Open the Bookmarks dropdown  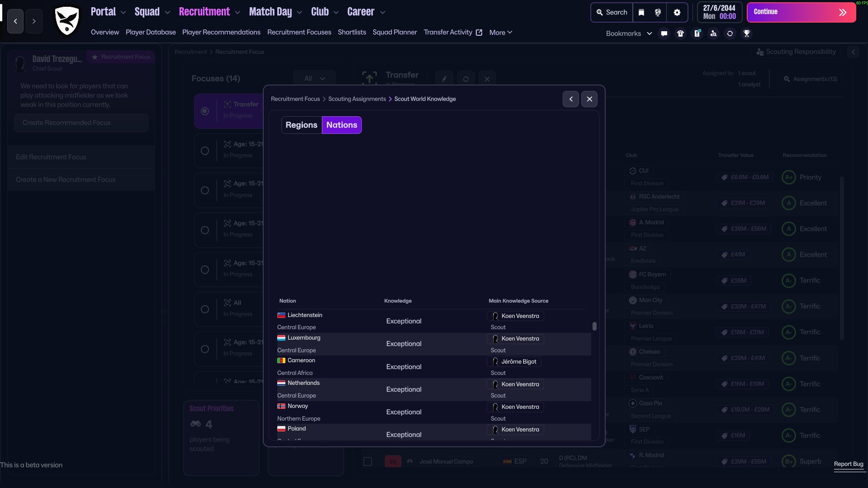[629, 33]
